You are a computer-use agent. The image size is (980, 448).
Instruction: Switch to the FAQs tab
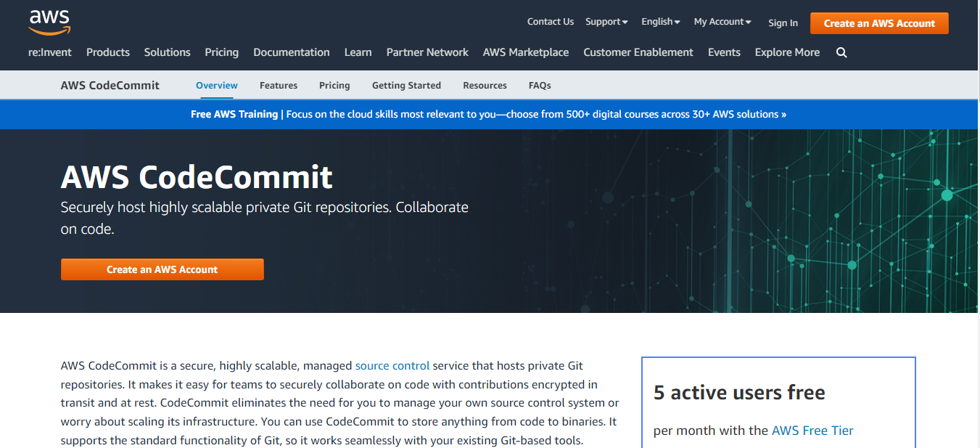coord(540,85)
